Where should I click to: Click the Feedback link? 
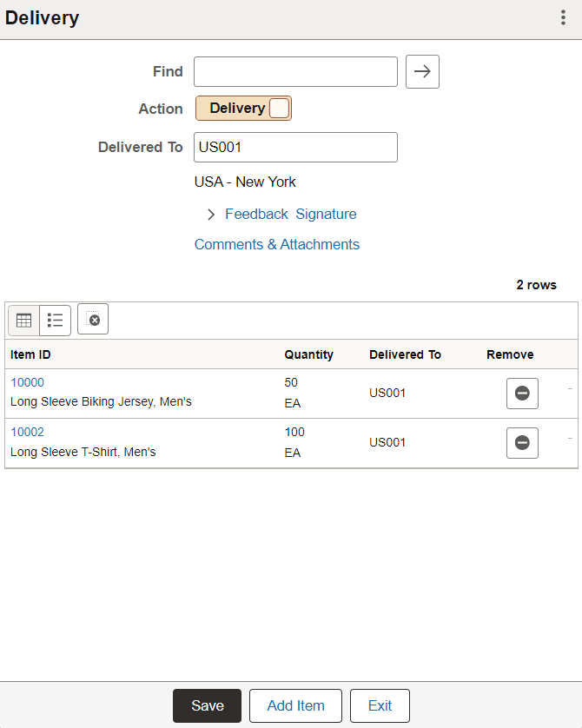[256, 214]
